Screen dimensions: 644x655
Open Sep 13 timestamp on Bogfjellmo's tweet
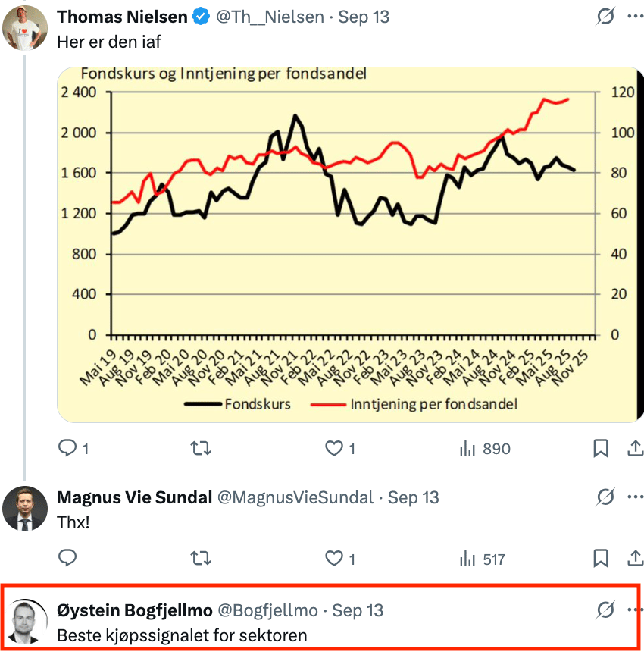point(358,610)
